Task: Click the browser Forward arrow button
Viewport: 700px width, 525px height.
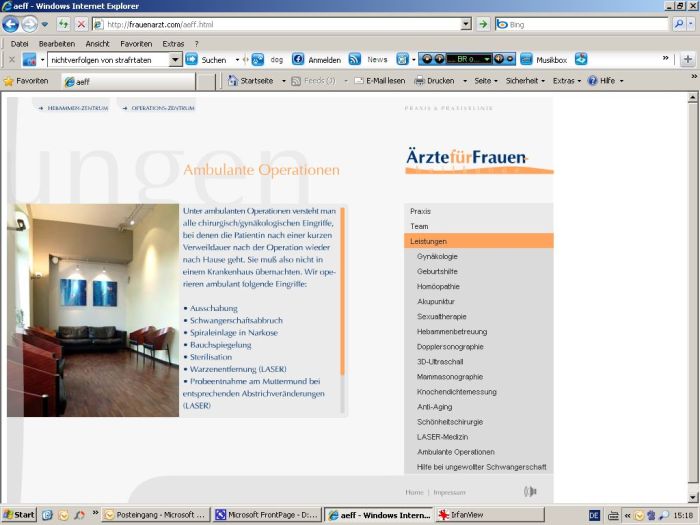Action: [x=29, y=24]
